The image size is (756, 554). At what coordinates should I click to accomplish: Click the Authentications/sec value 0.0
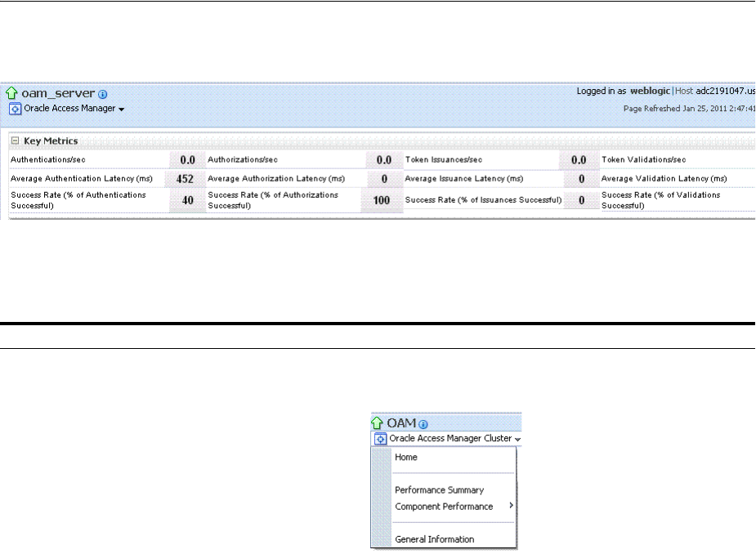(187, 160)
